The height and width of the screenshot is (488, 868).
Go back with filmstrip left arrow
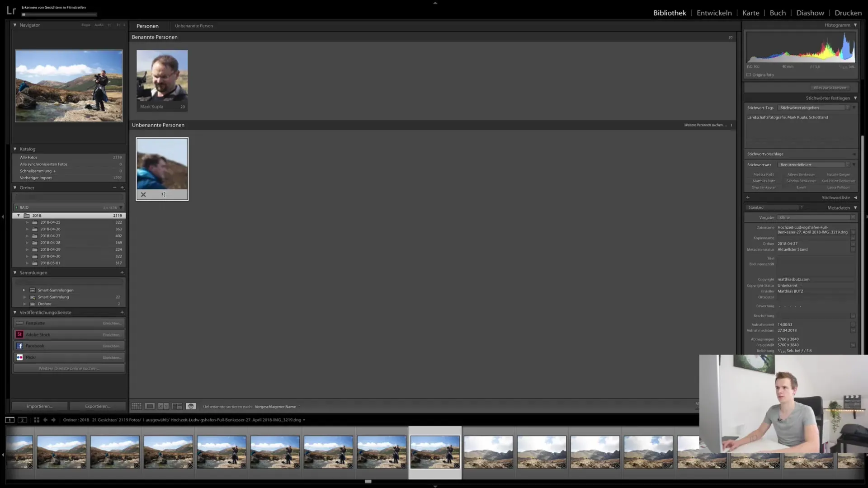tap(45, 420)
